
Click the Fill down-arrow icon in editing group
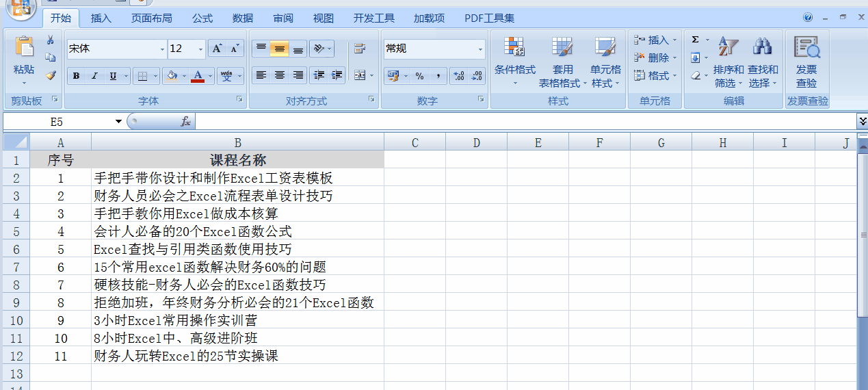[696, 57]
